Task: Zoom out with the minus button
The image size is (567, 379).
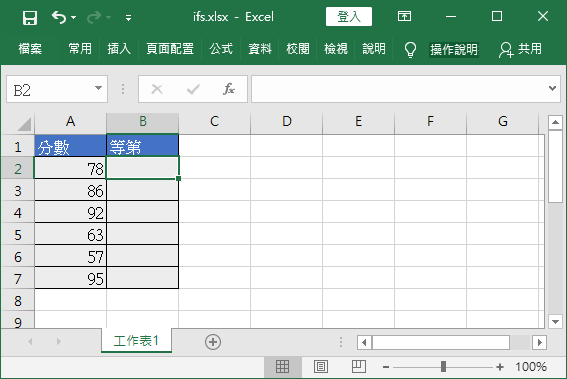Action: (x=386, y=367)
